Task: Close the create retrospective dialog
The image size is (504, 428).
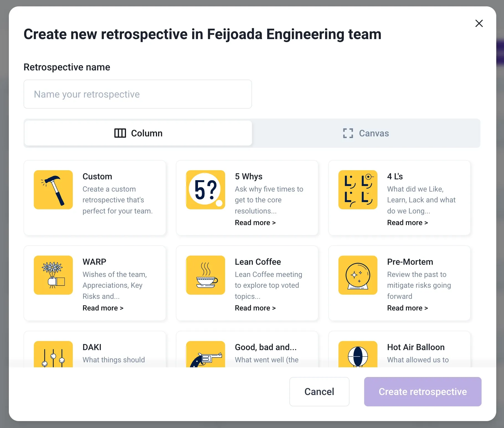Action: pyautogui.click(x=479, y=23)
